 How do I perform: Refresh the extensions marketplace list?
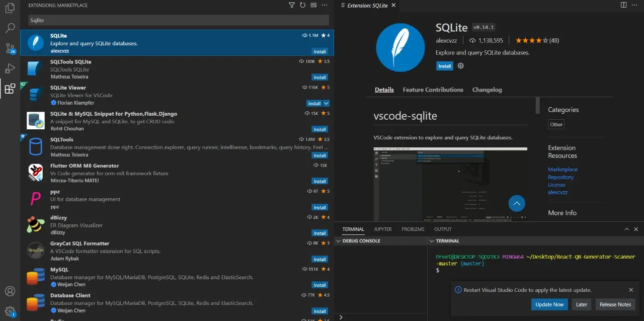pos(302,5)
